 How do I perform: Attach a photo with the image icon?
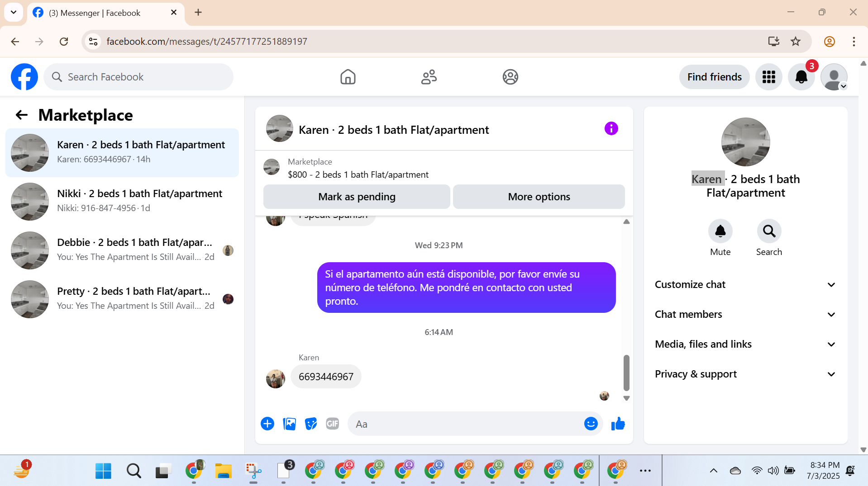coord(289,424)
